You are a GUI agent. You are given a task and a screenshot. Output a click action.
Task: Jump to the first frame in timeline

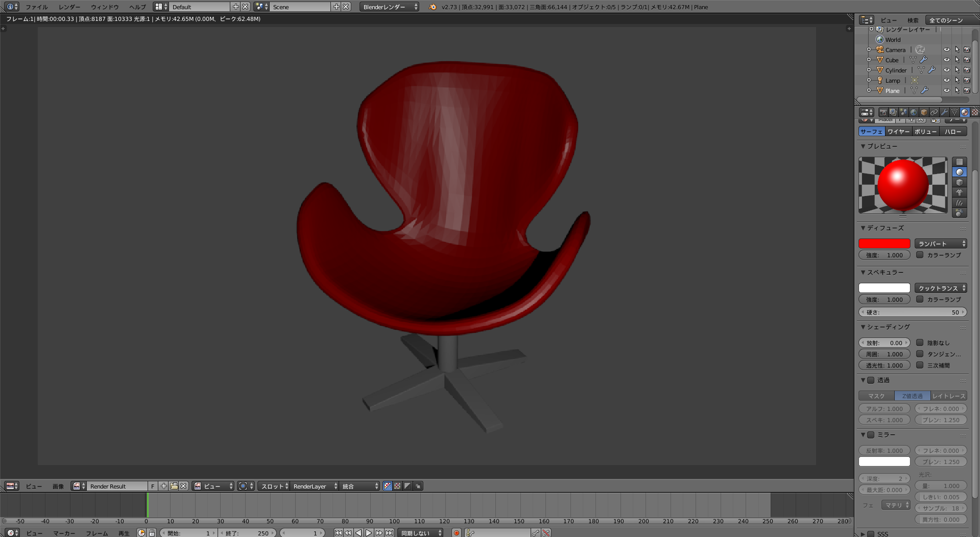click(338, 533)
